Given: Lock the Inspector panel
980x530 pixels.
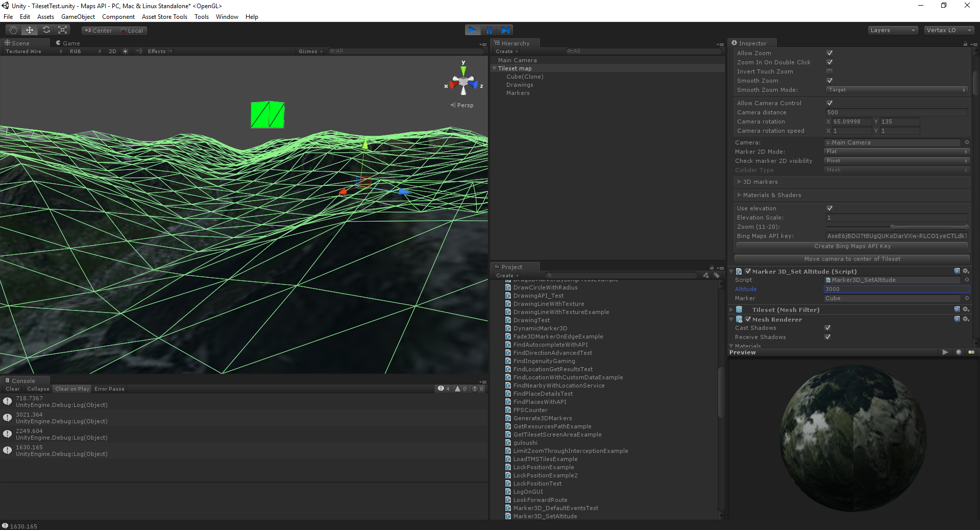Looking at the screenshot, I should click(x=965, y=44).
